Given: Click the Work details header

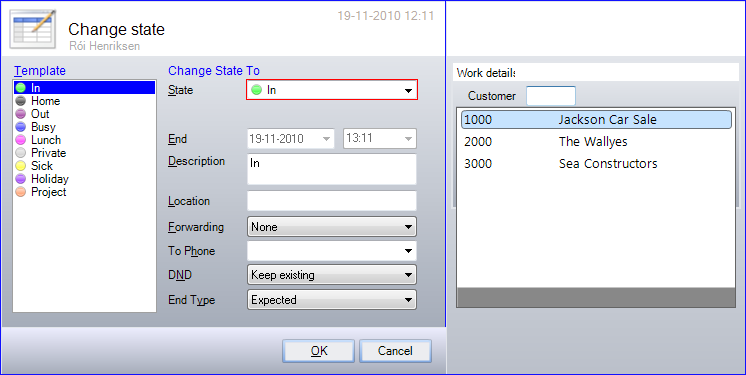Looking at the screenshot, I should pos(486,73).
